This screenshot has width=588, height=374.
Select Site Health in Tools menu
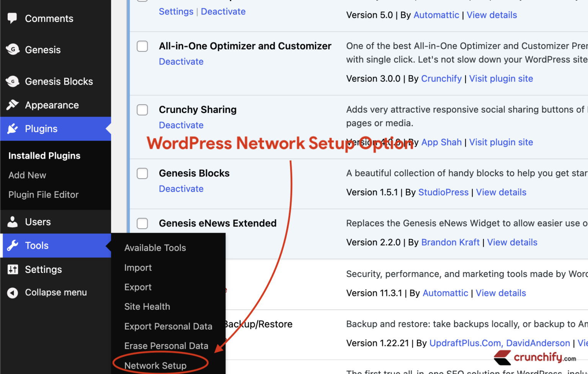coord(147,306)
